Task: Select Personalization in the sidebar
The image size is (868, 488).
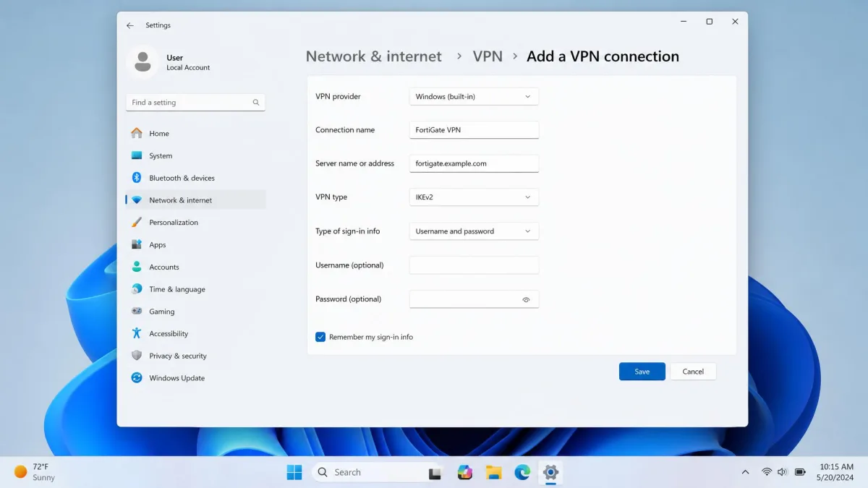Action: point(195,223)
